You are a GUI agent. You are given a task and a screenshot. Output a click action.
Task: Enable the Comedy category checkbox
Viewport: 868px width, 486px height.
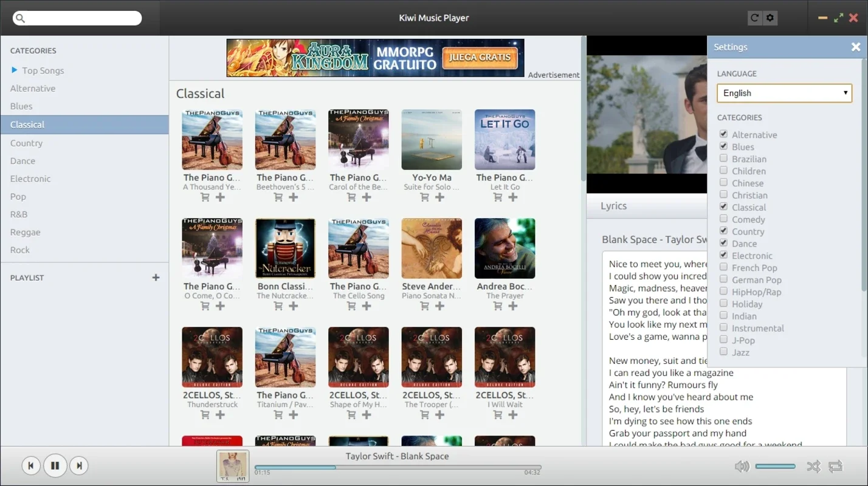tap(723, 219)
